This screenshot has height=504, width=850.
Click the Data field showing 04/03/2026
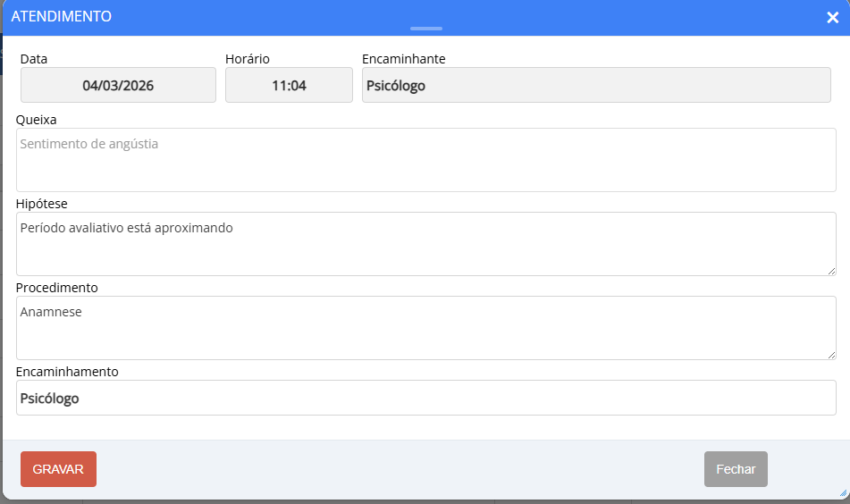tap(118, 86)
